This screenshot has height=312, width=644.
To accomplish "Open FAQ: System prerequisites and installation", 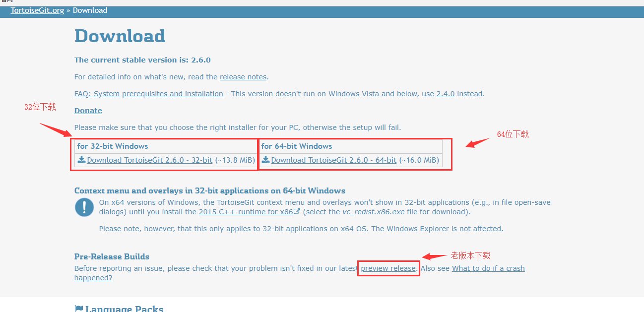I will 148,94.
